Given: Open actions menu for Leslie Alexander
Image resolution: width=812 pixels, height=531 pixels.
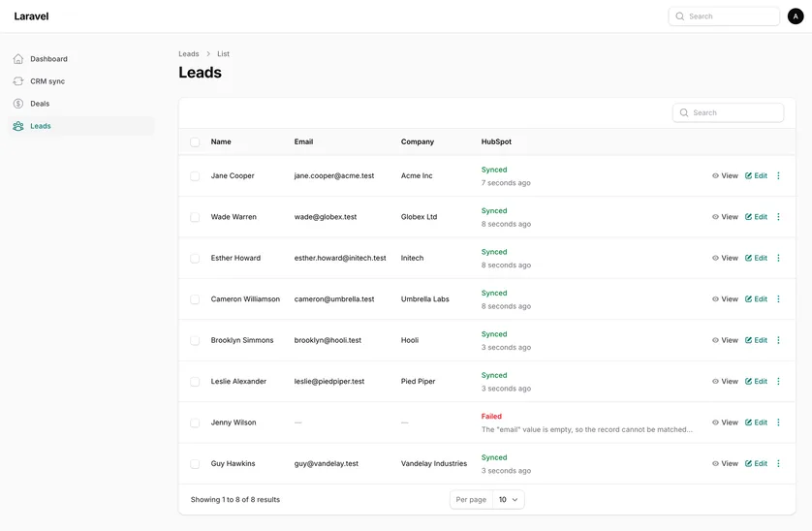Looking at the screenshot, I should click(x=778, y=381).
